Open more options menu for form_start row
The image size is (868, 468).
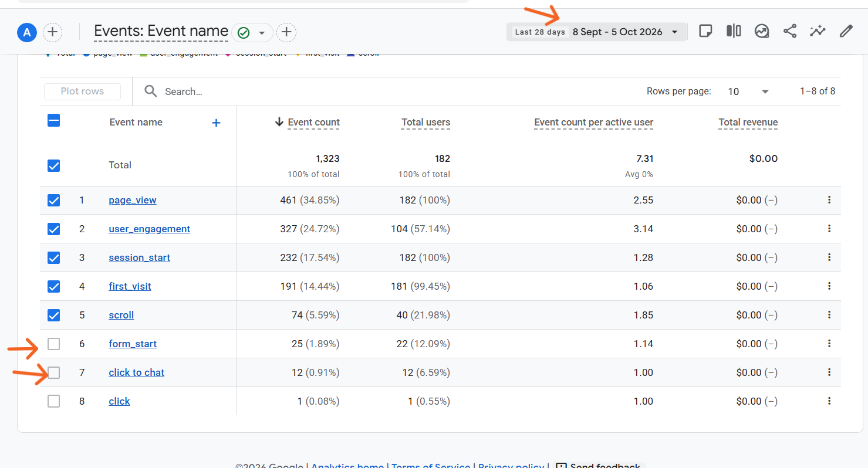tap(829, 344)
